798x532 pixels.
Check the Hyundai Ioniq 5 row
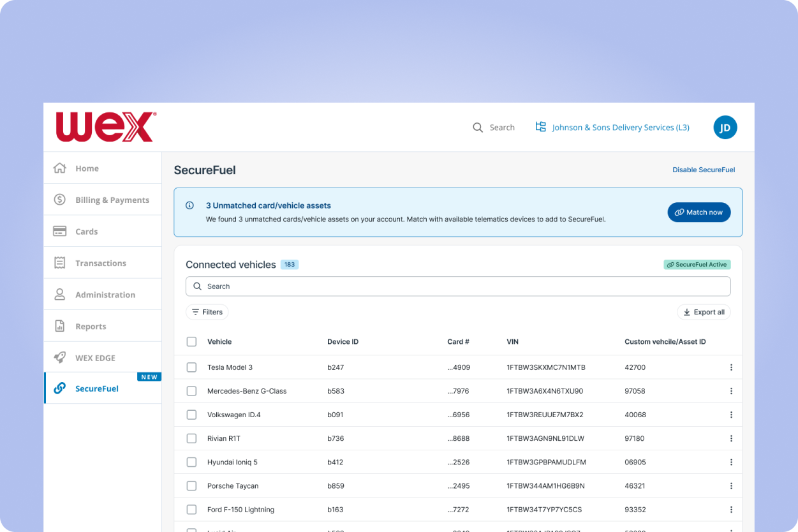coord(191,462)
